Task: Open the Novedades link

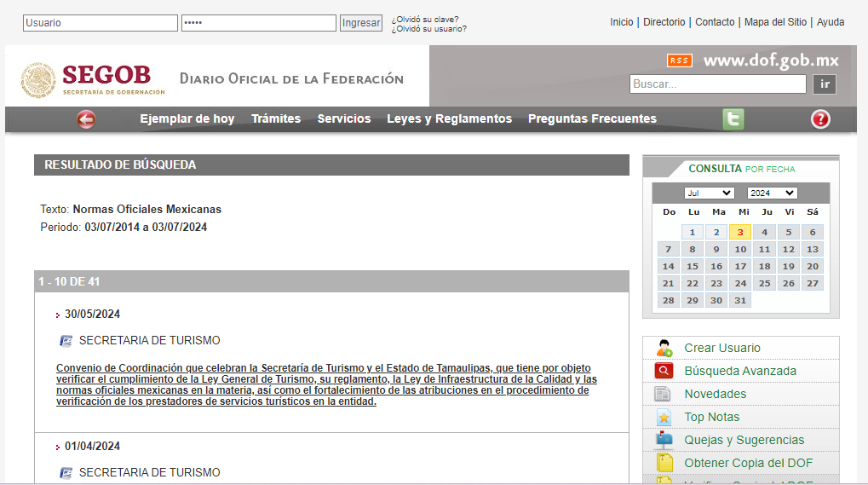Action: 716,394
